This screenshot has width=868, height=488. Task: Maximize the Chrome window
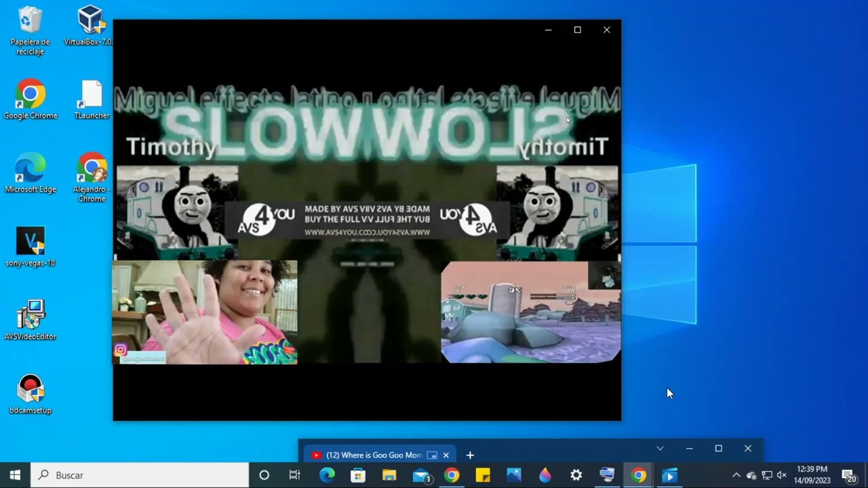pos(719,449)
